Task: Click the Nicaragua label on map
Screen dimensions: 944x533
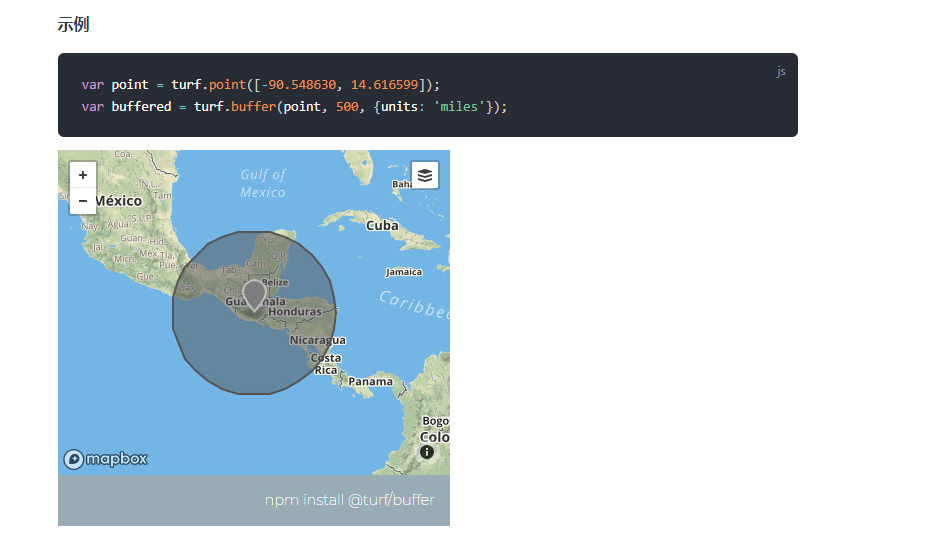Action: pos(318,340)
